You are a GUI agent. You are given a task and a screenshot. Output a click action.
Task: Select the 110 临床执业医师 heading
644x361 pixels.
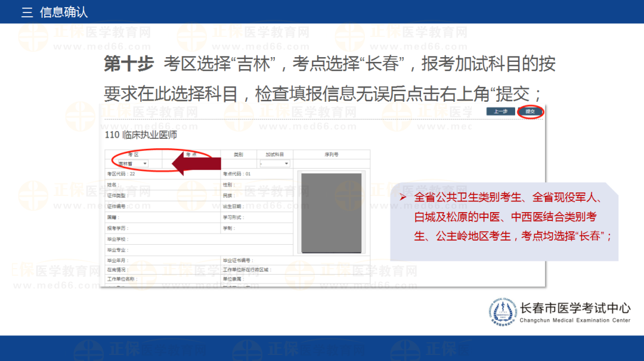point(141,135)
